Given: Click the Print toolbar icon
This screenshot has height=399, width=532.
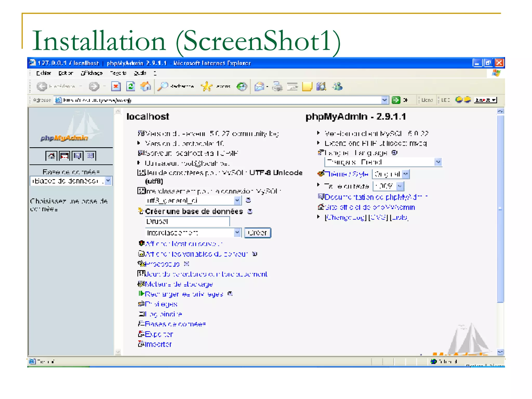Looking at the screenshot, I should (x=277, y=87).
